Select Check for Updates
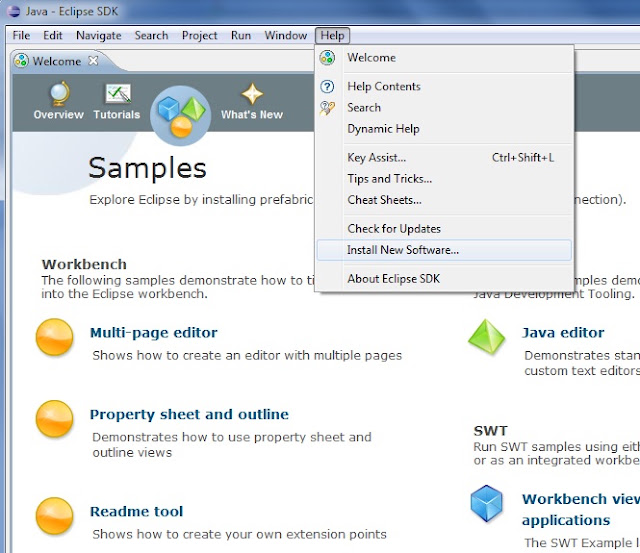The image size is (640, 553). pyautogui.click(x=444, y=229)
